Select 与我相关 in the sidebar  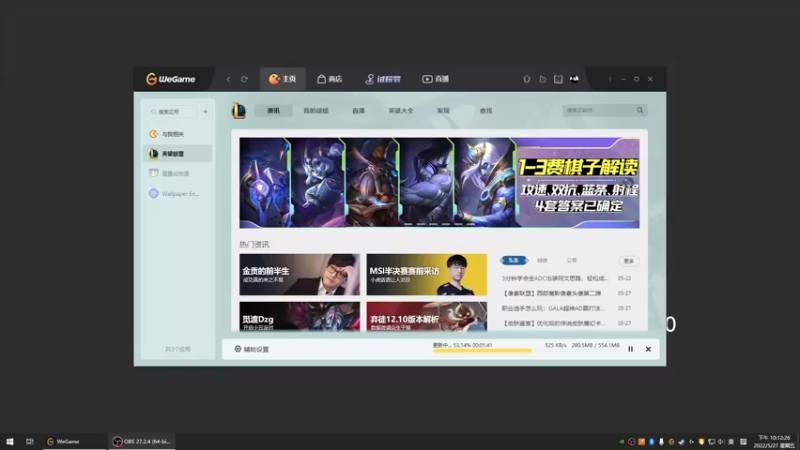178,134
